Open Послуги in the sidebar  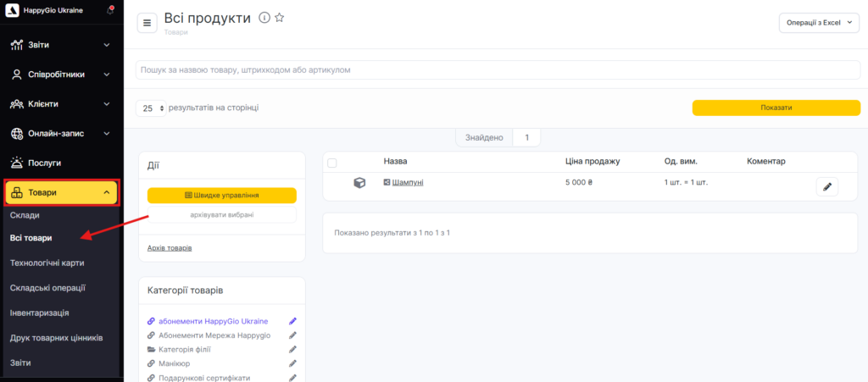(45, 163)
